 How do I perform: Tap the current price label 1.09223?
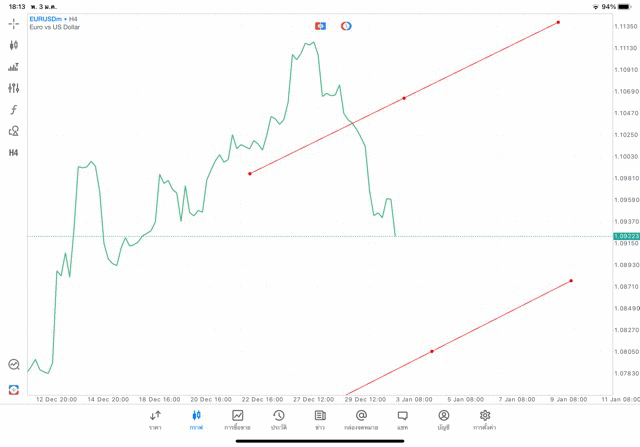[626, 236]
